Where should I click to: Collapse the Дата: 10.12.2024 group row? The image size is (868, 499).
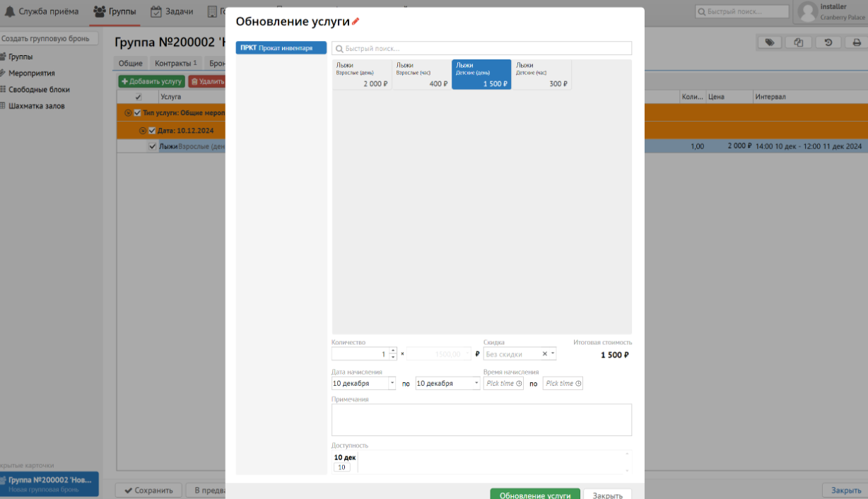[143, 131]
